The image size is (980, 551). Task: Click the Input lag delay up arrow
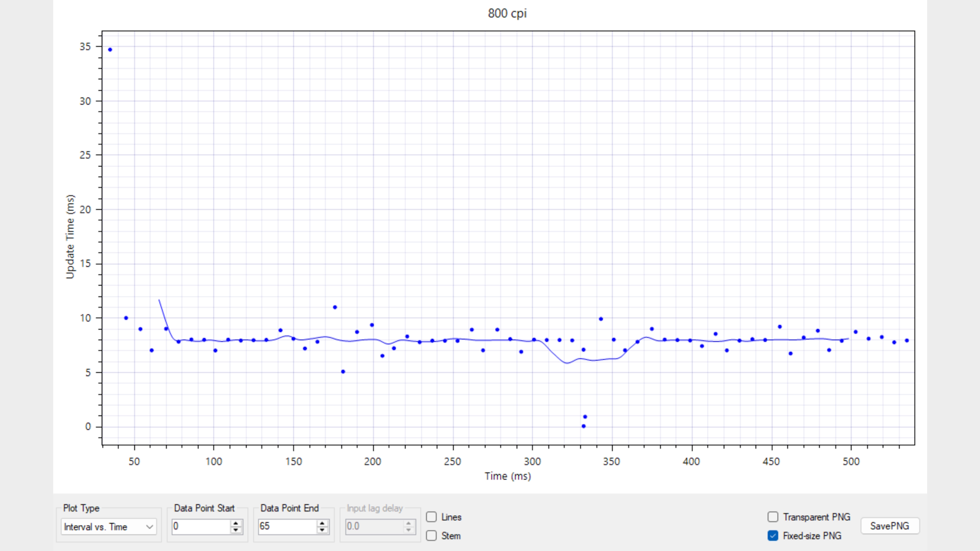point(408,523)
